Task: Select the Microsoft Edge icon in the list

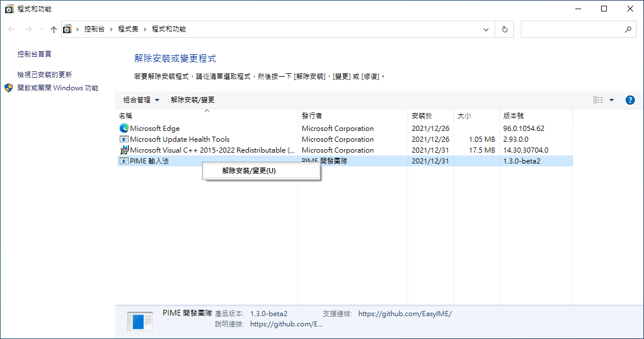Action: (124, 128)
